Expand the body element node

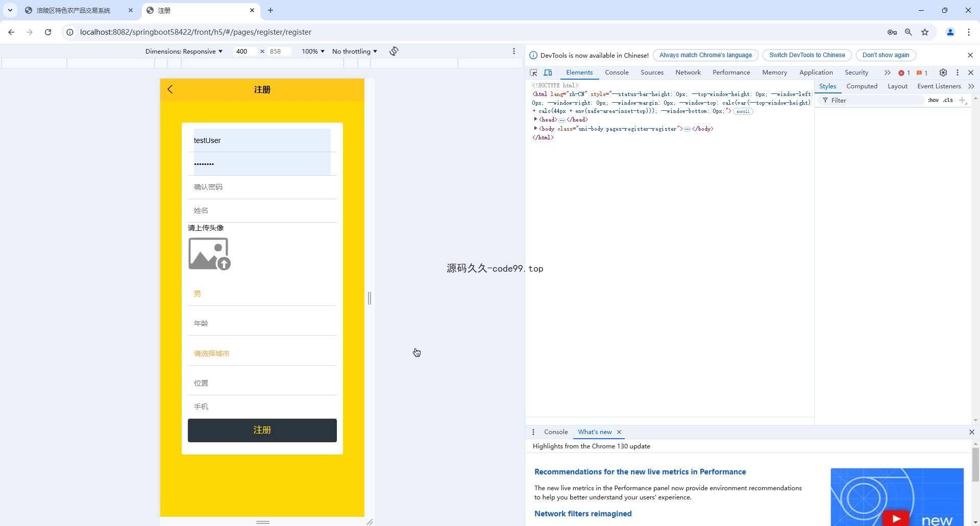tap(535, 129)
